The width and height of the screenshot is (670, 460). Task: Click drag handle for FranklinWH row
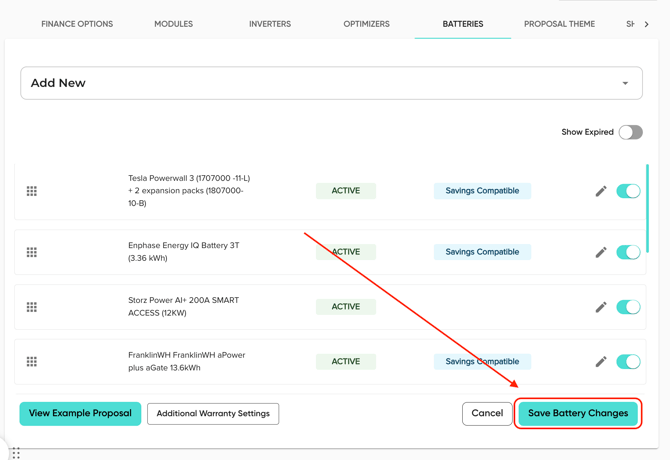pos(32,362)
